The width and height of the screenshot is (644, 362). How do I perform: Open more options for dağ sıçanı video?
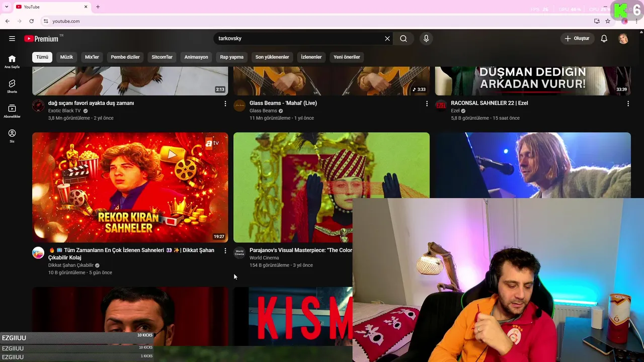pos(225,104)
